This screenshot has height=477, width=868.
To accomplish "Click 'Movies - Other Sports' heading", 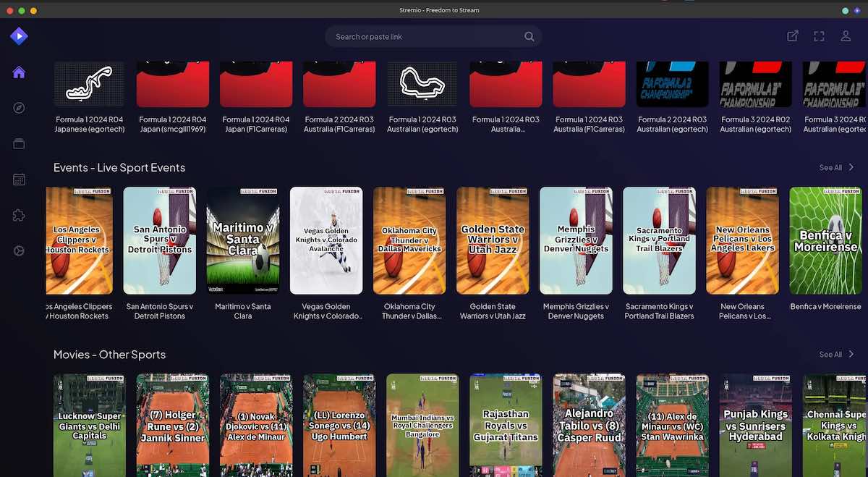I will [109, 355].
